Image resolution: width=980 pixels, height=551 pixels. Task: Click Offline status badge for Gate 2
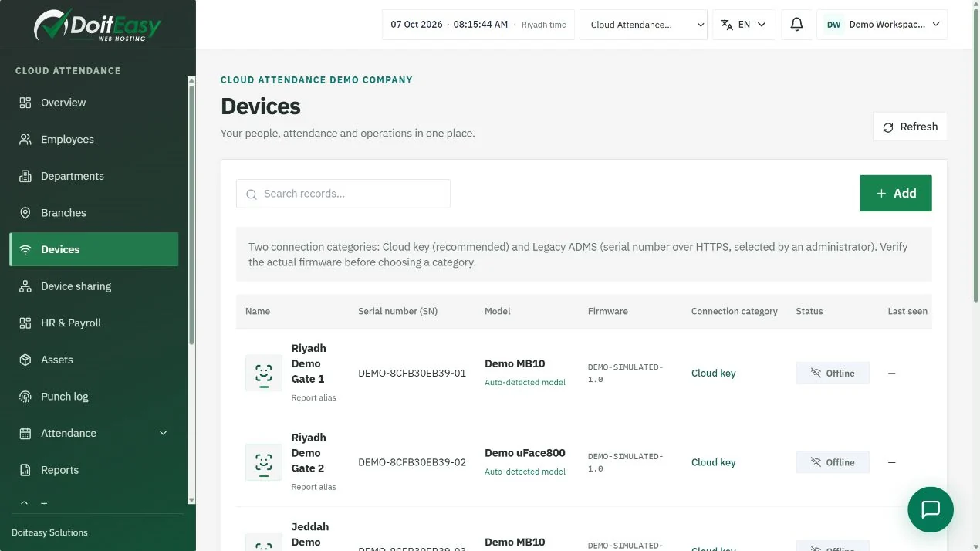[x=833, y=462]
